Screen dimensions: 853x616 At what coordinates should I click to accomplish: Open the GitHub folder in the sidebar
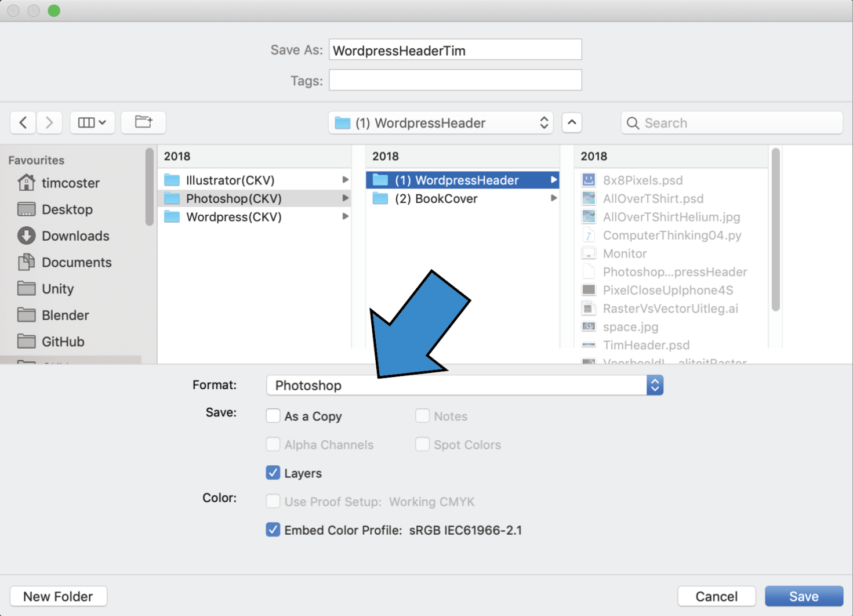pos(63,342)
